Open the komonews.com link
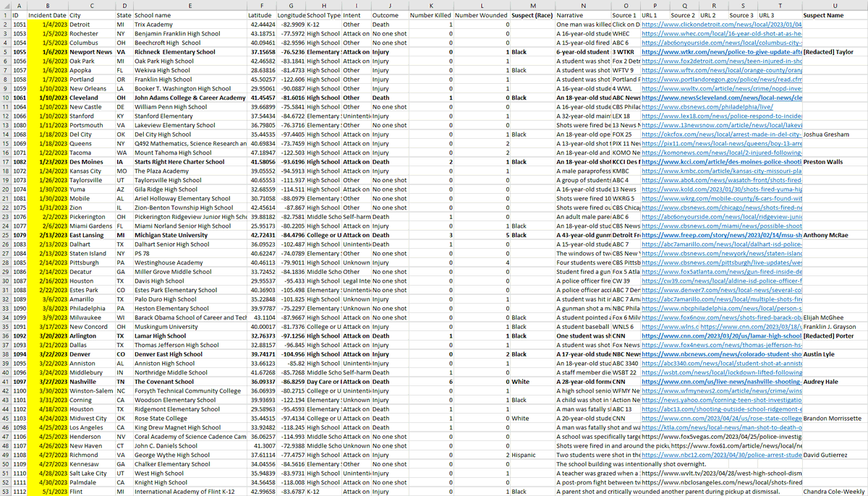This screenshot has height=496, width=868. coord(721,153)
